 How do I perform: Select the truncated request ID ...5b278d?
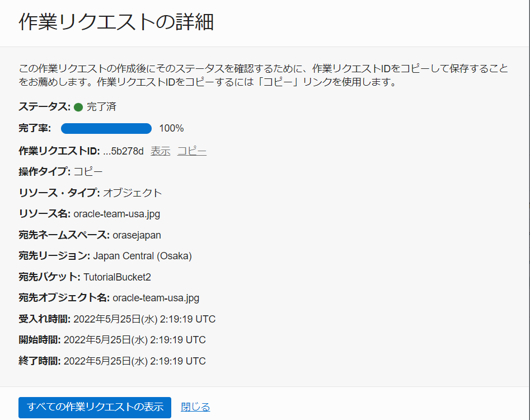coord(123,151)
